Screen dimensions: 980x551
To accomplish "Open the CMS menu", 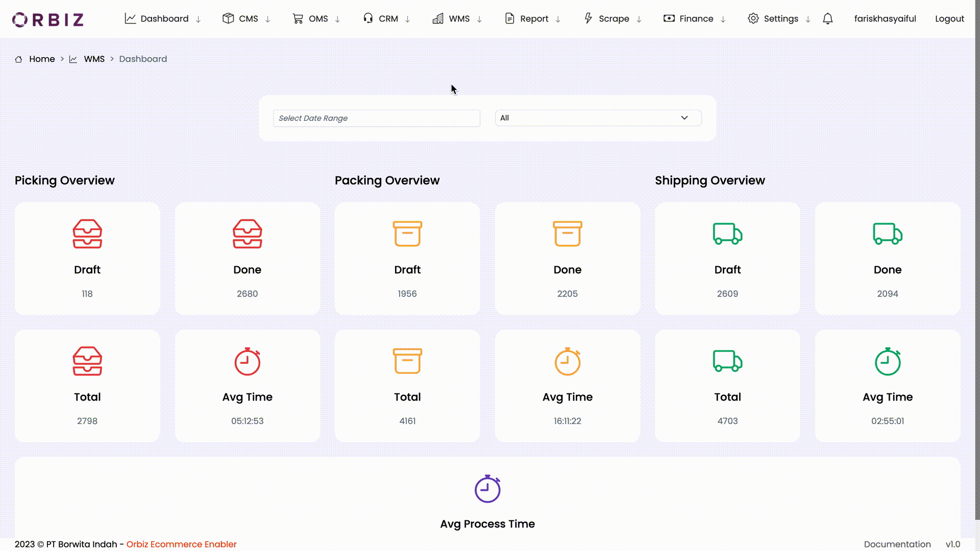I will click(248, 18).
